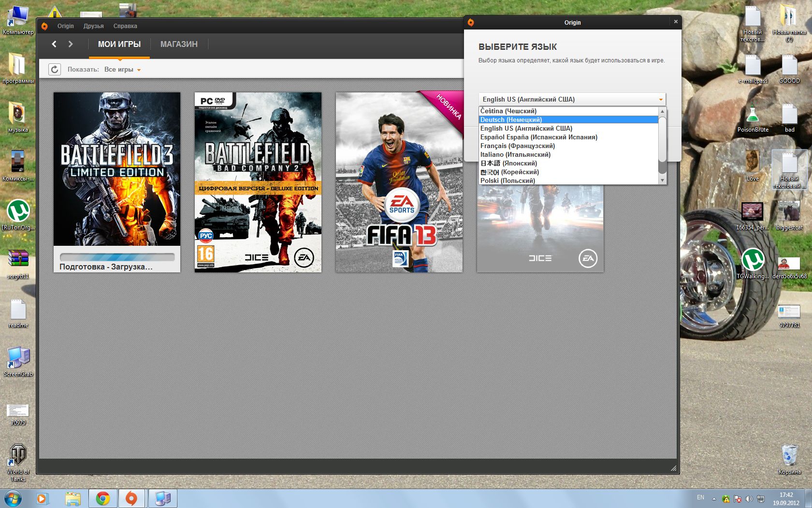This screenshot has width=812, height=508.
Task: Select the Компьютер desktop icon
Action: (x=18, y=21)
